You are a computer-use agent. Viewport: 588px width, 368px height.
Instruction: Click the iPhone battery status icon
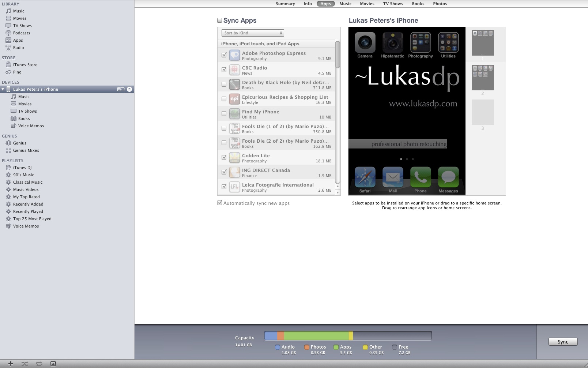121,89
